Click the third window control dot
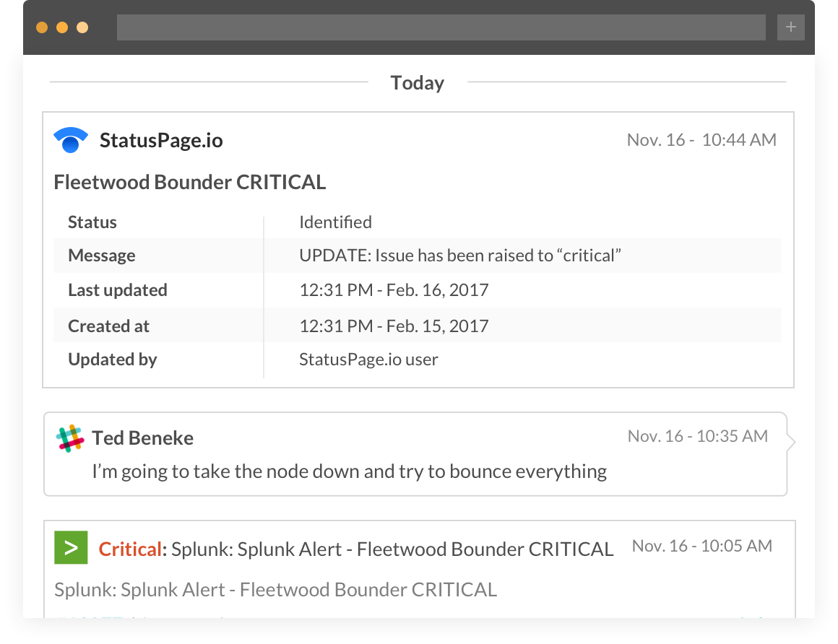Viewport: 838px width, 644px height. point(82,27)
